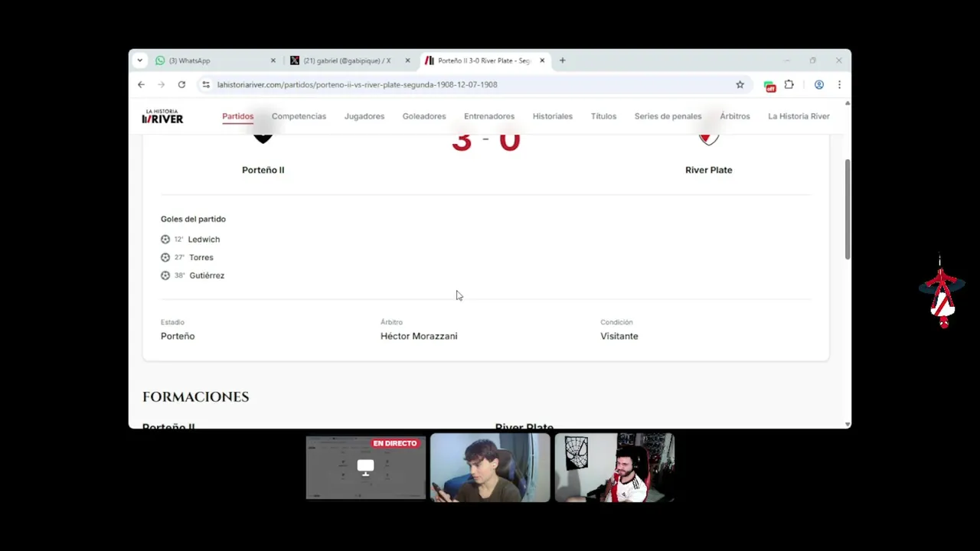The image size is (980, 551).
Task: Select the EN DIRECTO screen share thumbnail
Action: (x=366, y=468)
